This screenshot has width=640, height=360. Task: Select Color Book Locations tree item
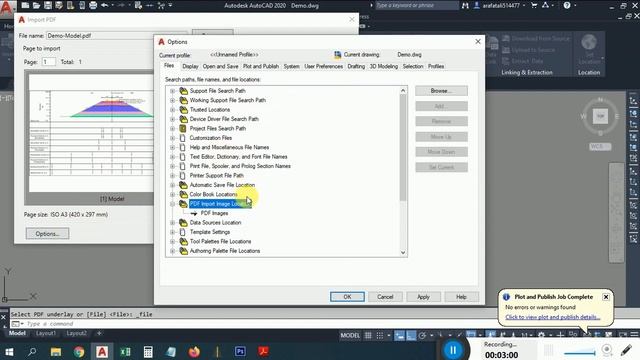(213, 195)
